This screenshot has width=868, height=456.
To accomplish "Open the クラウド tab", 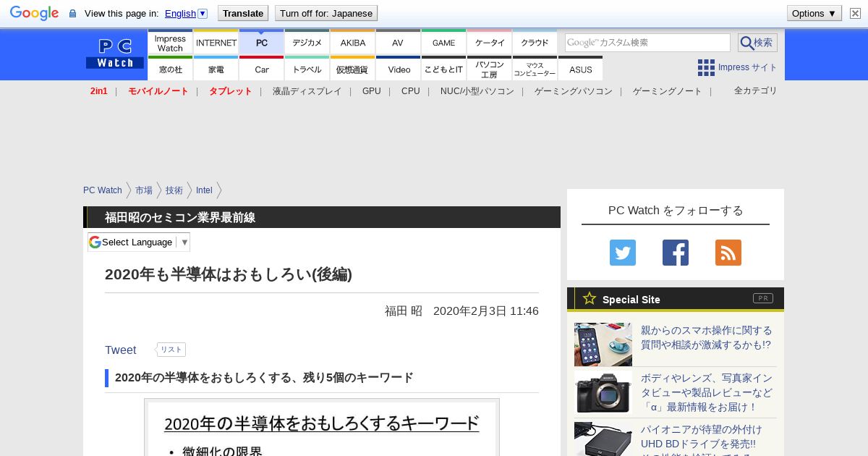I will pos(535,43).
